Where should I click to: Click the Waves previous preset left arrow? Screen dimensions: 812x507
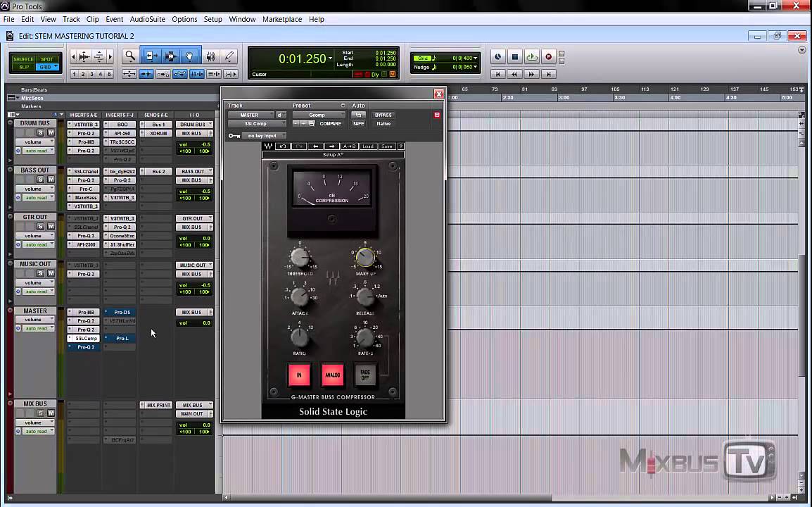pyautogui.click(x=315, y=146)
